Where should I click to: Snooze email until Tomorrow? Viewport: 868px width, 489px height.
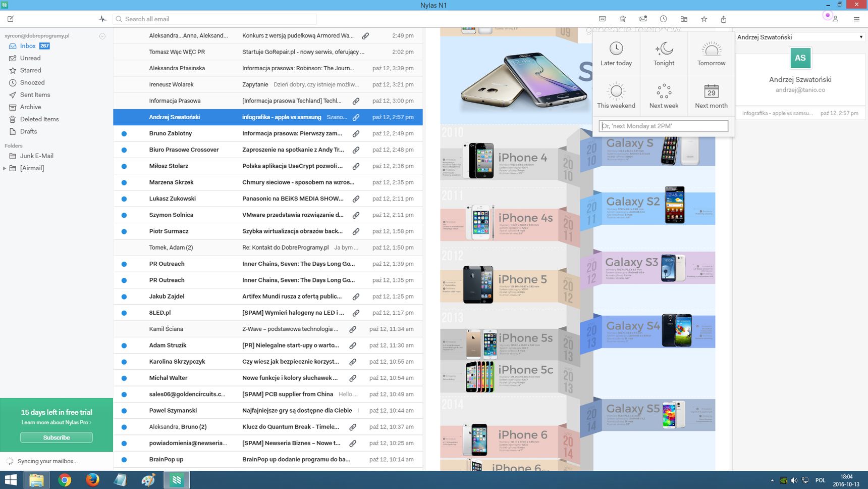[x=711, y=54]
